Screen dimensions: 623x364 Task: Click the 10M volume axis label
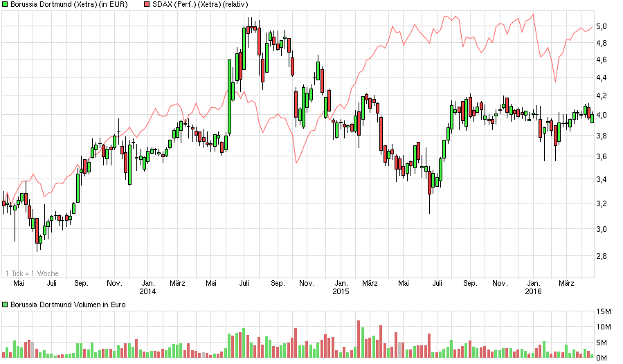[x=604, y=327]
